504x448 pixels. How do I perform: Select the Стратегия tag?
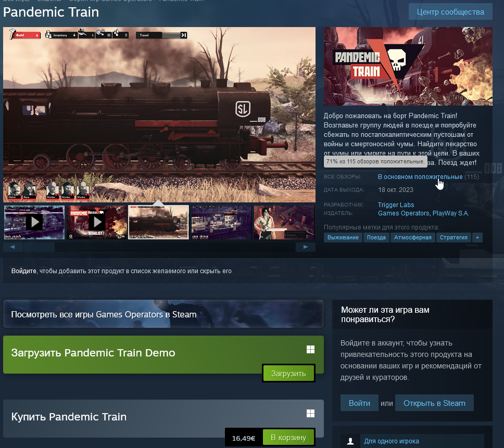(x=453, y=237)
